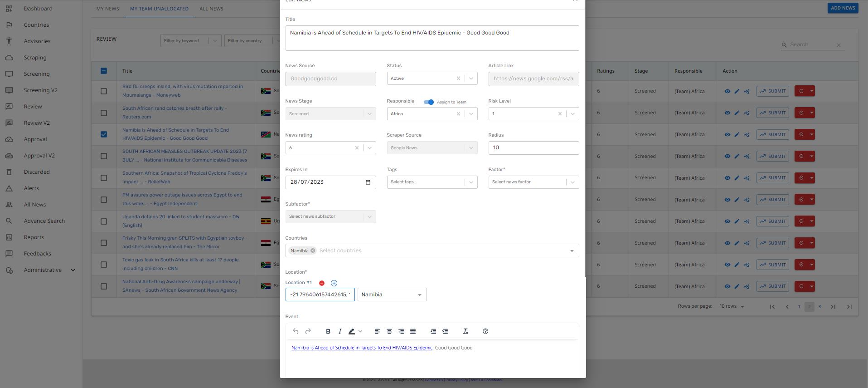Screen dimensions: 868x388
Task: Center align text in Event editor
Action: (389, 331)
